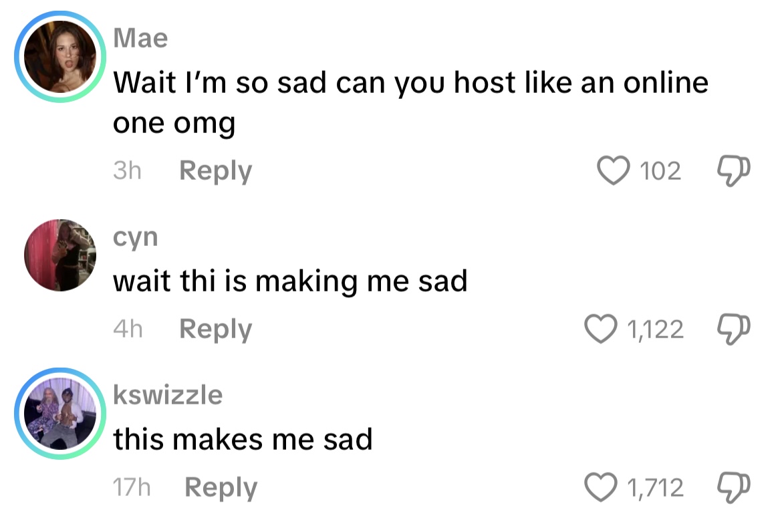Tap the heart on cyn's comment
782x532 pixels.
click(x=600, y=329)
